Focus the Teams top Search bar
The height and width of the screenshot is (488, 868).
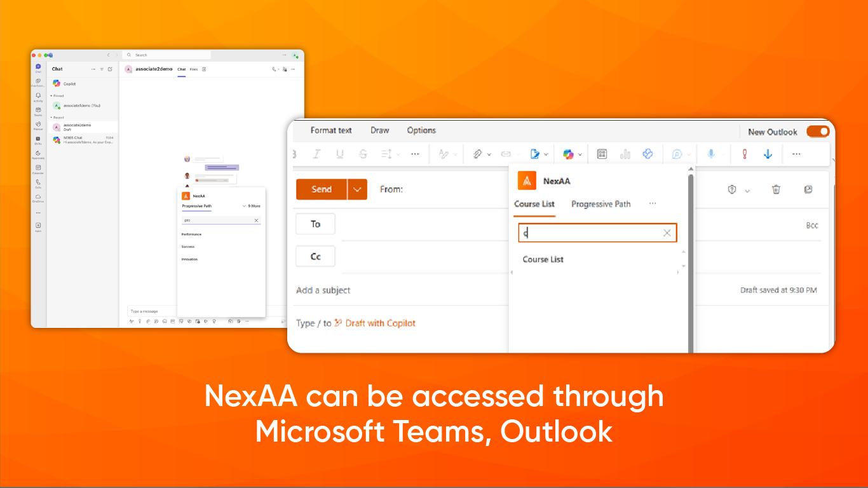pos(166,55)
